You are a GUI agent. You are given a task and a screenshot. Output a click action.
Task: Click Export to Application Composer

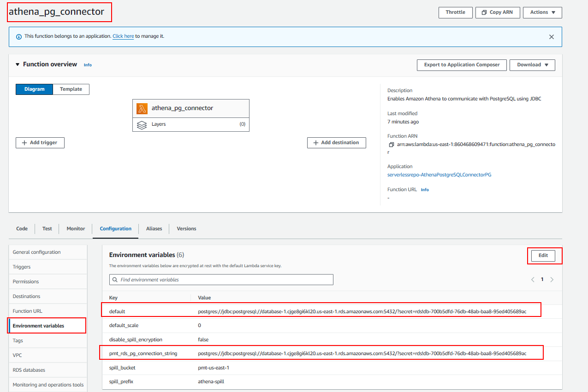coord(462,65)
